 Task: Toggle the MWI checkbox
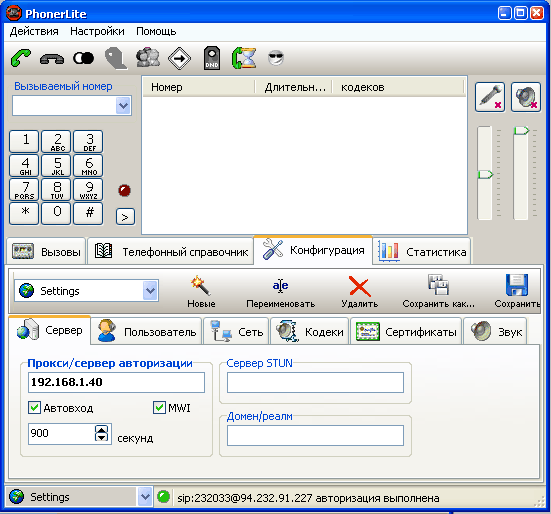coord(159,408)
